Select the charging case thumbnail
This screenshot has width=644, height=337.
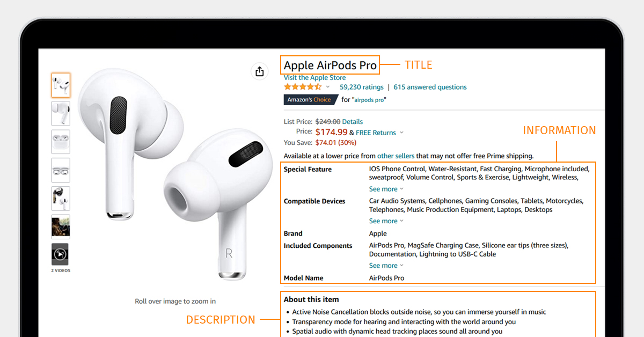click(61, 142)
